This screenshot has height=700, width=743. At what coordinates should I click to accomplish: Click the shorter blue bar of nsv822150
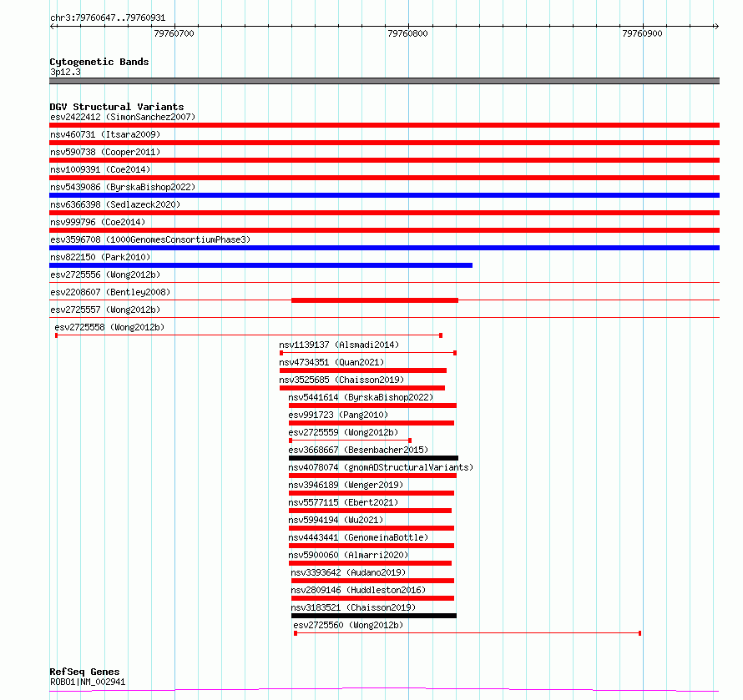tap(260, 265)
